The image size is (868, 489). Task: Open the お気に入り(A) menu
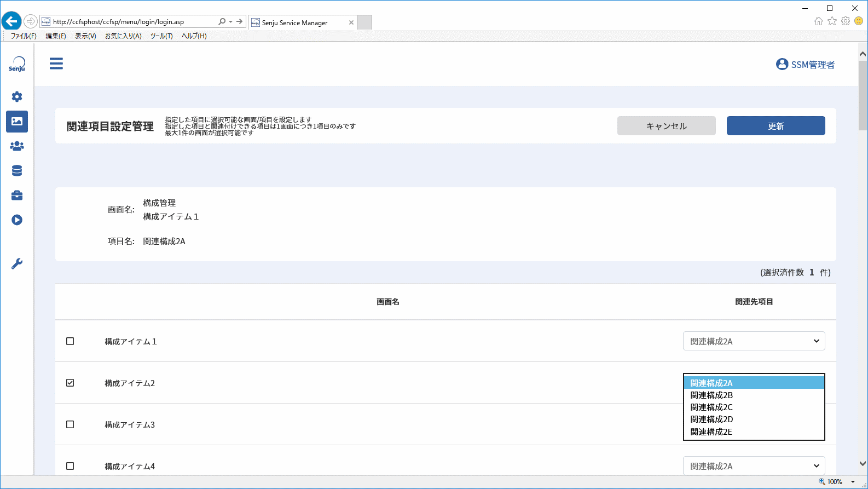click(x=123, y=36)
